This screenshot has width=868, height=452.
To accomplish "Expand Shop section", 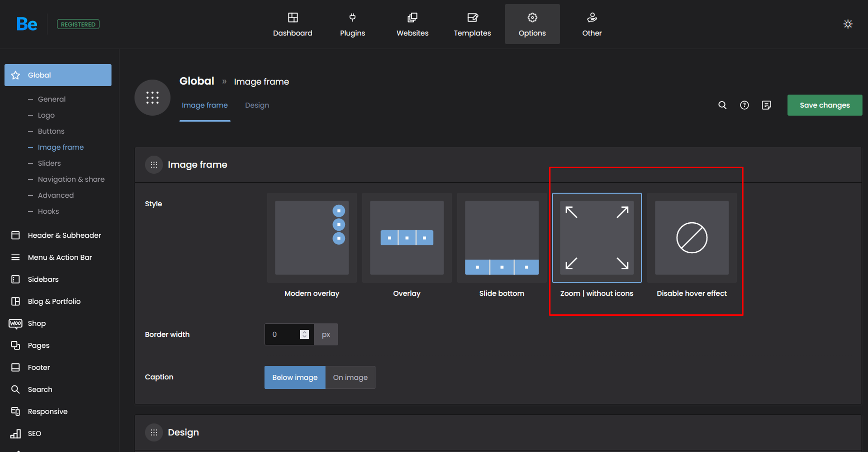I will 58,323.
